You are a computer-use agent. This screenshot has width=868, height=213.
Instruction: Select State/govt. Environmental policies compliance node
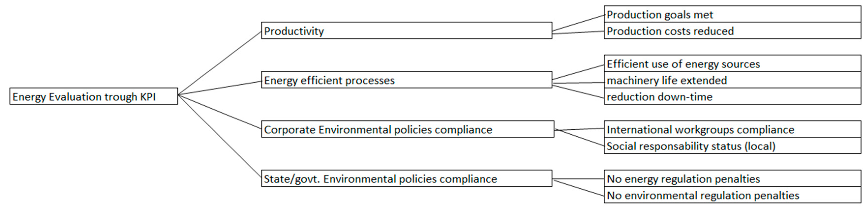(406, 178)
